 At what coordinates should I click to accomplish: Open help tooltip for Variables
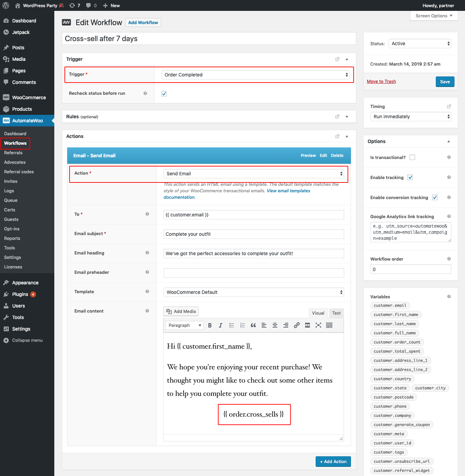tap(449, 297)
